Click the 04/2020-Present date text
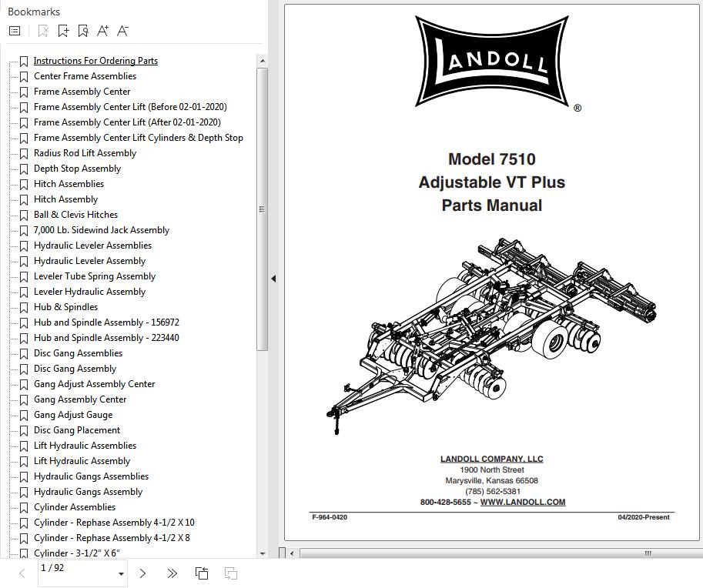The height and width of the screenshot is (588, 703). coord(644,517)
